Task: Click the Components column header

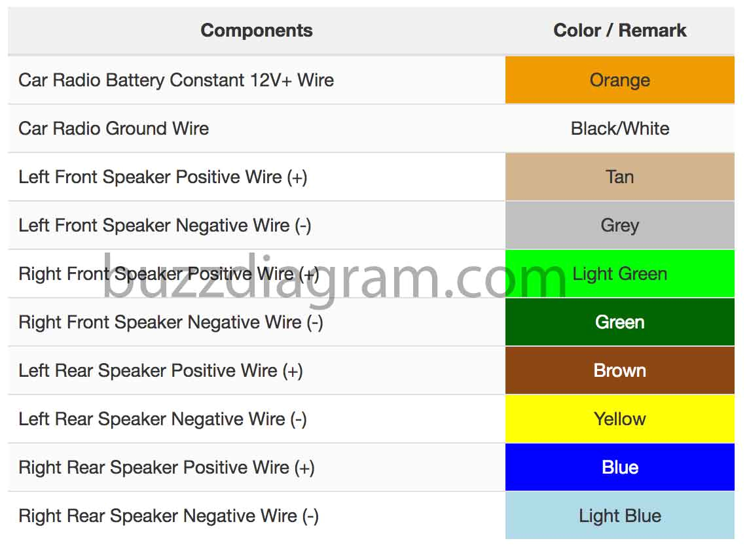Action: pos(256,31)
